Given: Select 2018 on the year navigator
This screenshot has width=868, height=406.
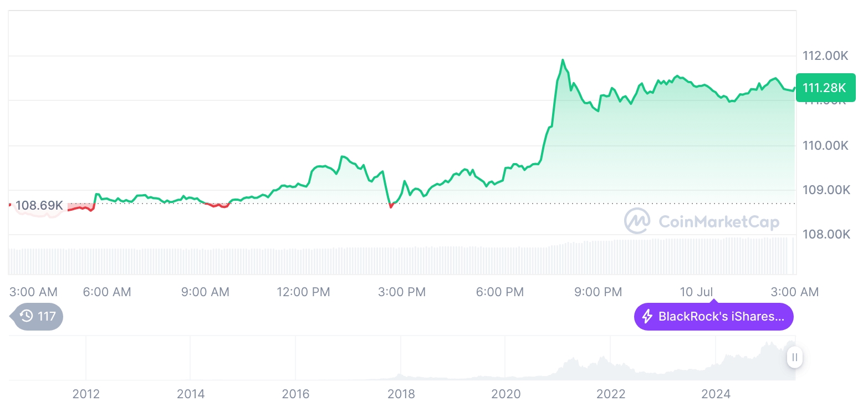Looking at the screenshot, I should 401,394.
